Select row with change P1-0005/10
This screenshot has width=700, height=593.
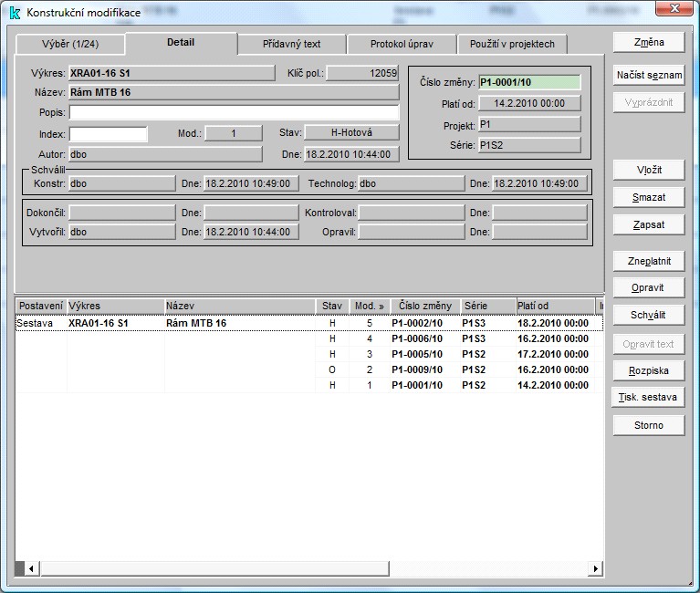tap(308, 354)
